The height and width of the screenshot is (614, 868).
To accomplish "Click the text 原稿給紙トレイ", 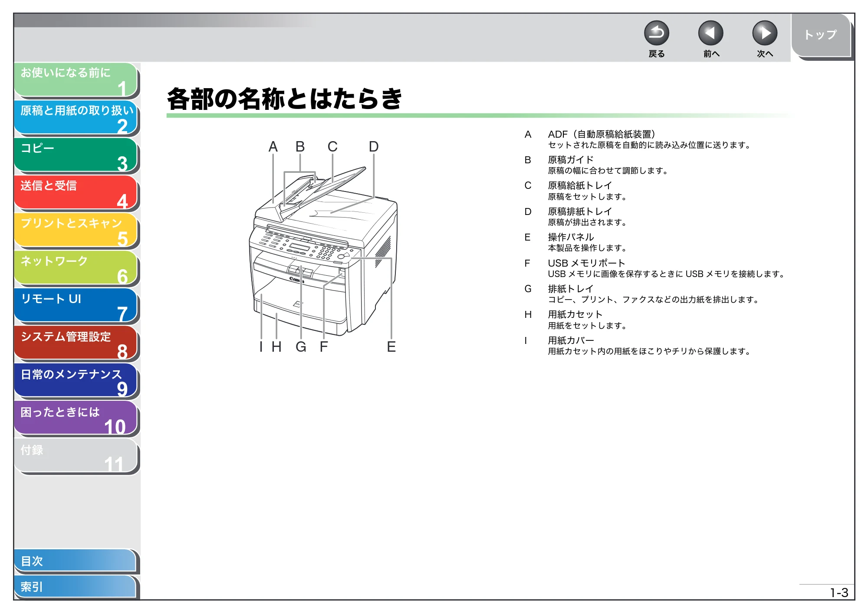I will pos(579,185).
